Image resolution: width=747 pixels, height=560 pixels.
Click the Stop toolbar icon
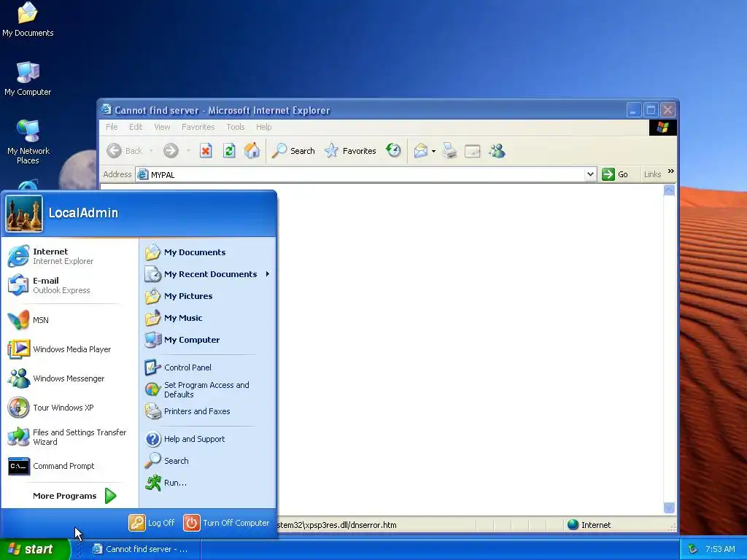click(206, 151)
